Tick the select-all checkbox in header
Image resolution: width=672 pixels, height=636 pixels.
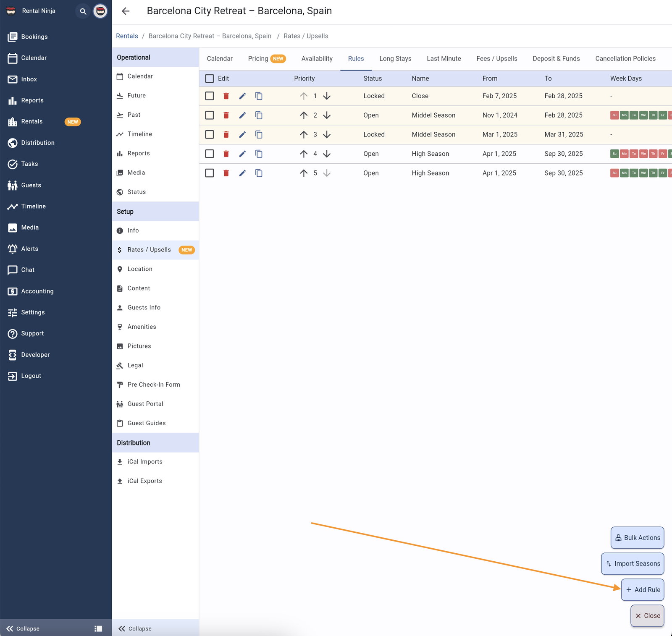point(210,79)
